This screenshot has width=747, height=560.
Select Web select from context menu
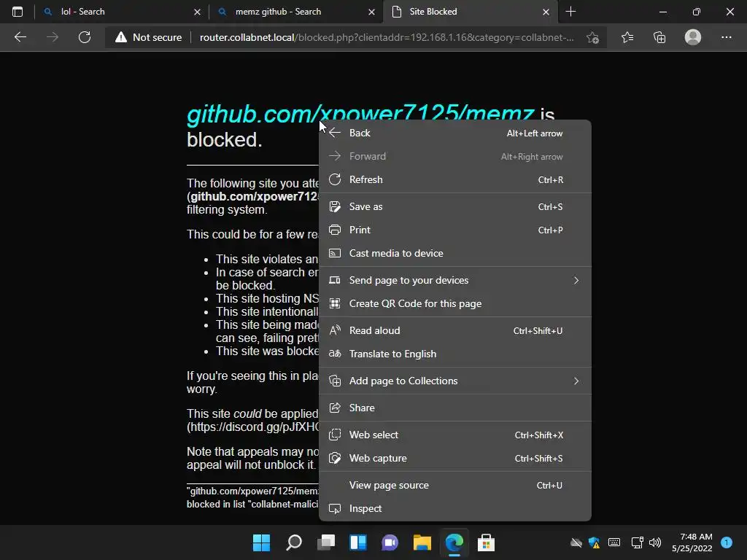click(455, 435)
